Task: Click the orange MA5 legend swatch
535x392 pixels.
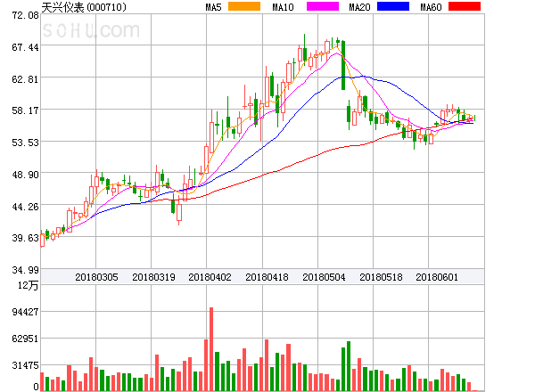Action: [244, 6]
